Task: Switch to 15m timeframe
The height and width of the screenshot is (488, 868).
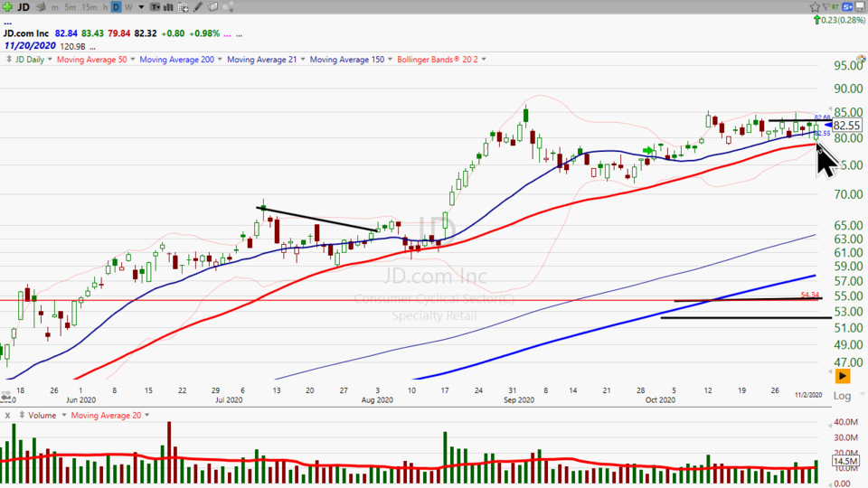Action: click(90, 8)
